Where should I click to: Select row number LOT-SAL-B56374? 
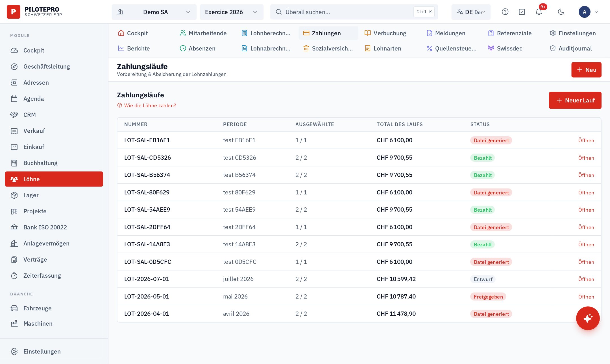[147, 175]
